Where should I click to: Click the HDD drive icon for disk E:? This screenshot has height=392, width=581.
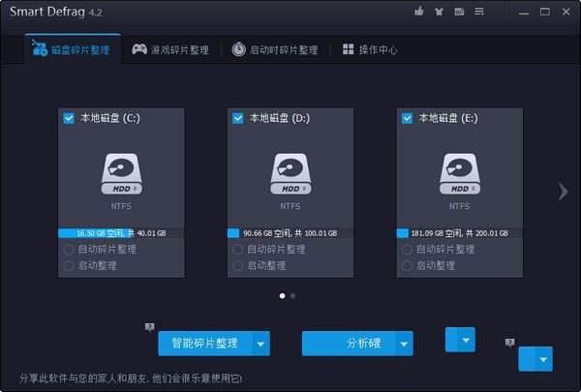click(460, 174)
